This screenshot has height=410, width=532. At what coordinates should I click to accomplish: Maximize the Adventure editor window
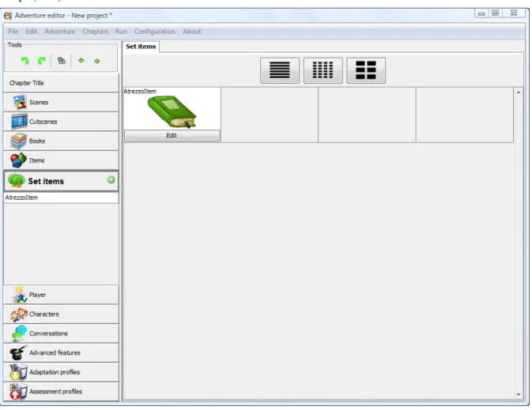(x=496, y=13)
